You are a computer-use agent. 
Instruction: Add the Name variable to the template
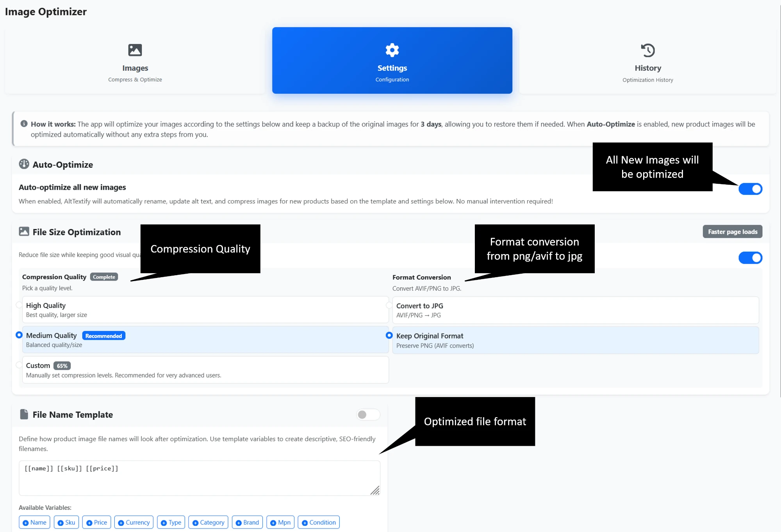click(x=34, y=522)
